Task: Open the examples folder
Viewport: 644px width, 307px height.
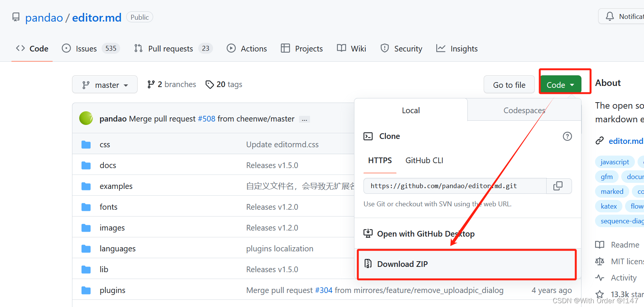Action: click(x=116, y=186)
